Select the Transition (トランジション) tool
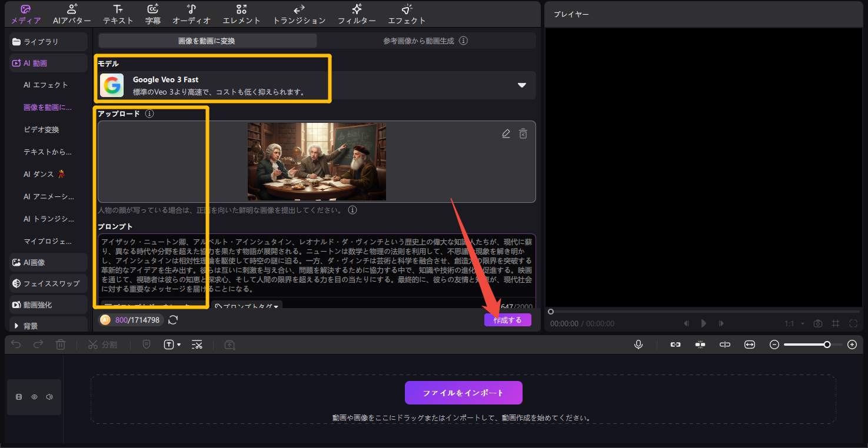Screen dimensions: 868x448 coord(299,14)
